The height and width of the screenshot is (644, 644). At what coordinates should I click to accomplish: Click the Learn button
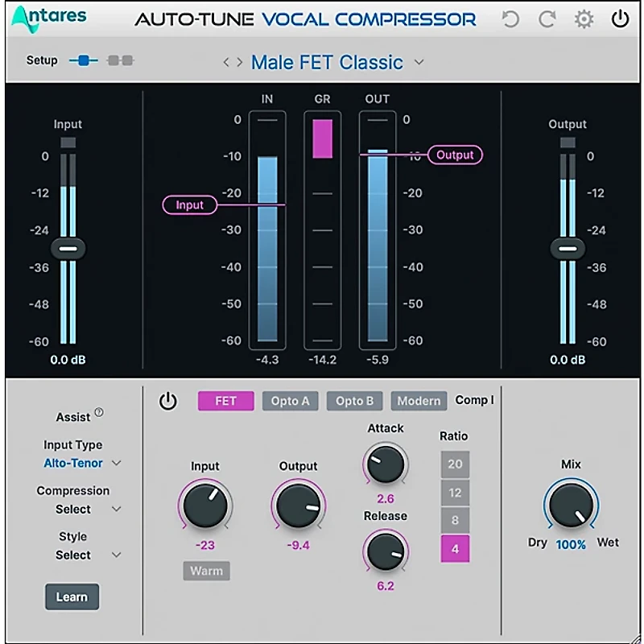(x=72, y=597)
